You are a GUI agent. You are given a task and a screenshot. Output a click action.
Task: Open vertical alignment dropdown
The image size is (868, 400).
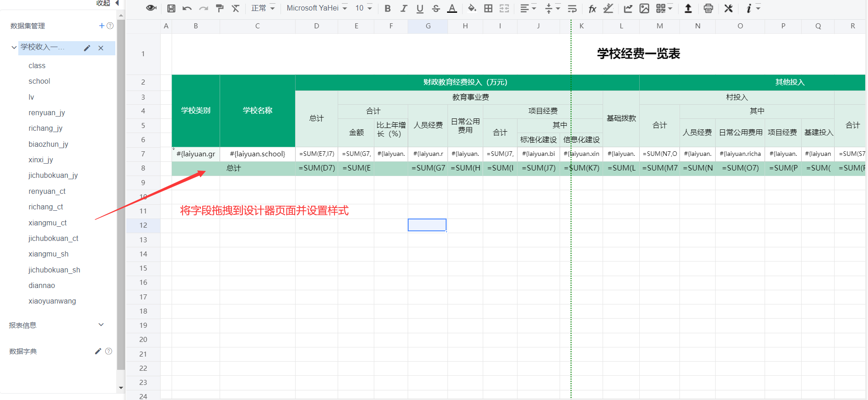coord(552,8)
